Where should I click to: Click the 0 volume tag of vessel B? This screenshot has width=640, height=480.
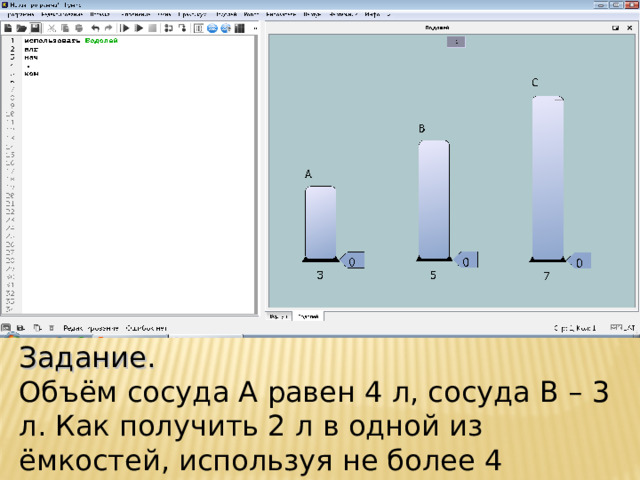(x=465, y=262)
